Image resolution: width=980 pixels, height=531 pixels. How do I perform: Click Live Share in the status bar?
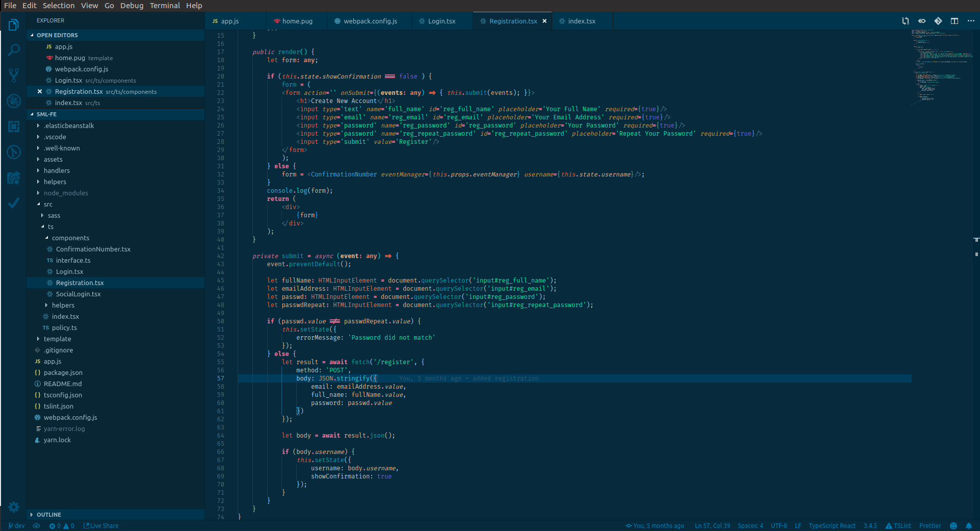click(x=101, y=526)
